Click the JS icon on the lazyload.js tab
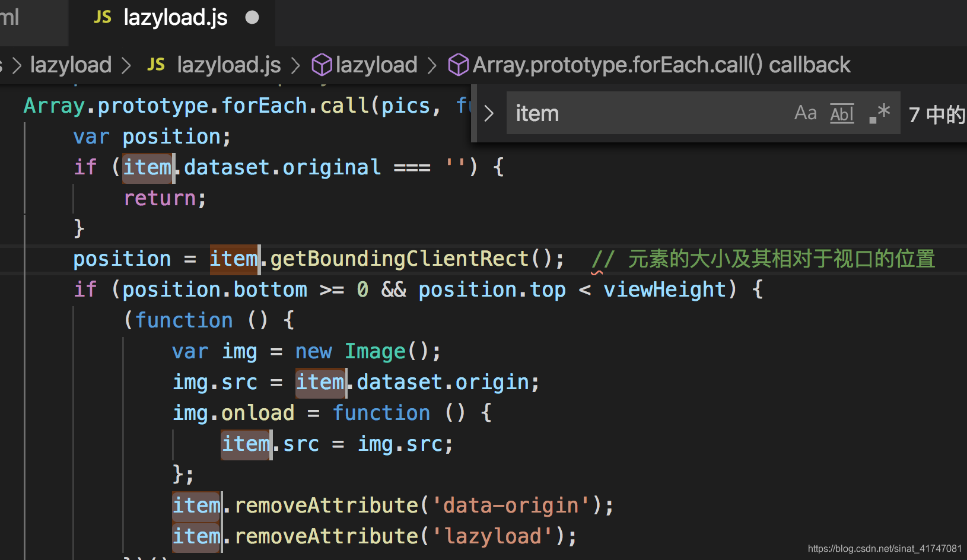Screen dimensions: 967x560 [x=102, y=17]
